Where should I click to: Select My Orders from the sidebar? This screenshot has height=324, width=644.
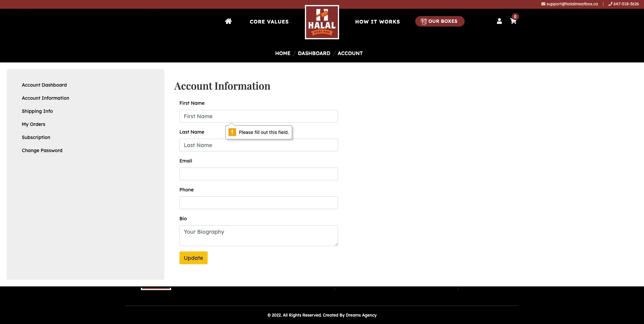pos(34,124)
